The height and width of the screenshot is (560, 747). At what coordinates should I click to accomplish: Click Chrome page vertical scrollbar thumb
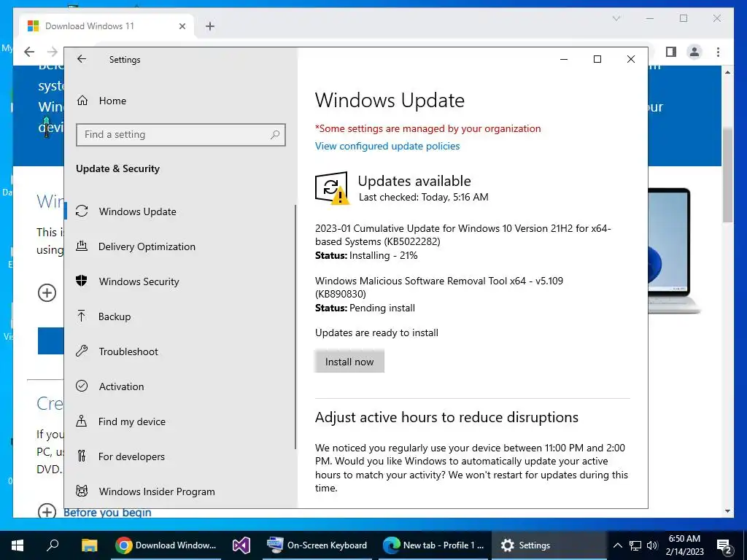click(x=727, y=175)
